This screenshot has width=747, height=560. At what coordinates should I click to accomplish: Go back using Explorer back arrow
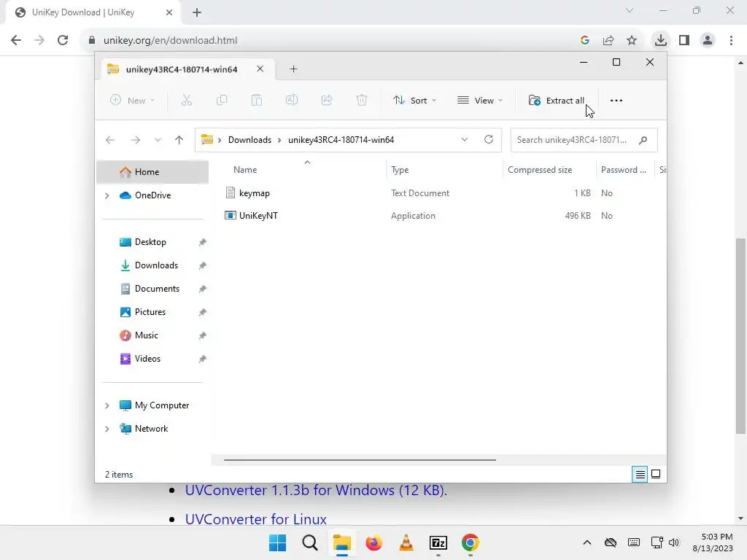click(x=110, y=140)
